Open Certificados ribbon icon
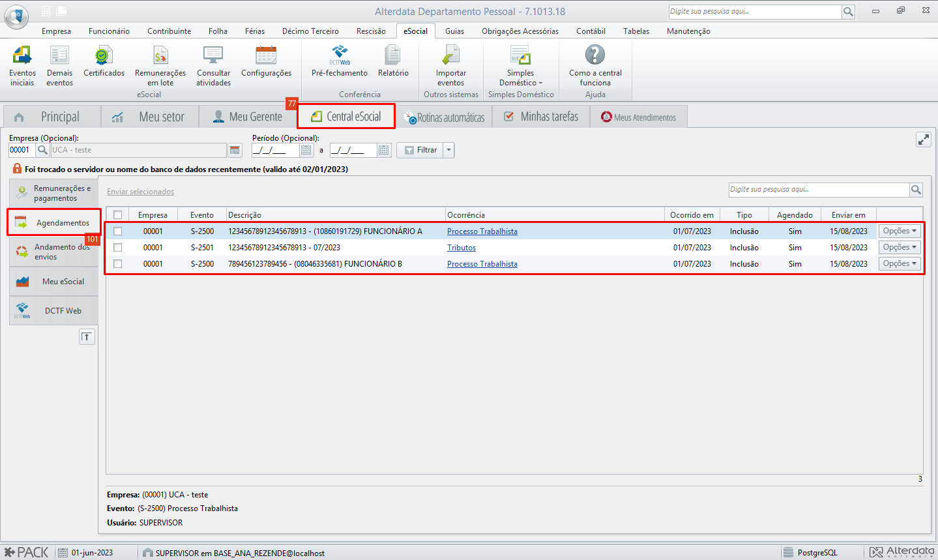 [x=104, y=61]
